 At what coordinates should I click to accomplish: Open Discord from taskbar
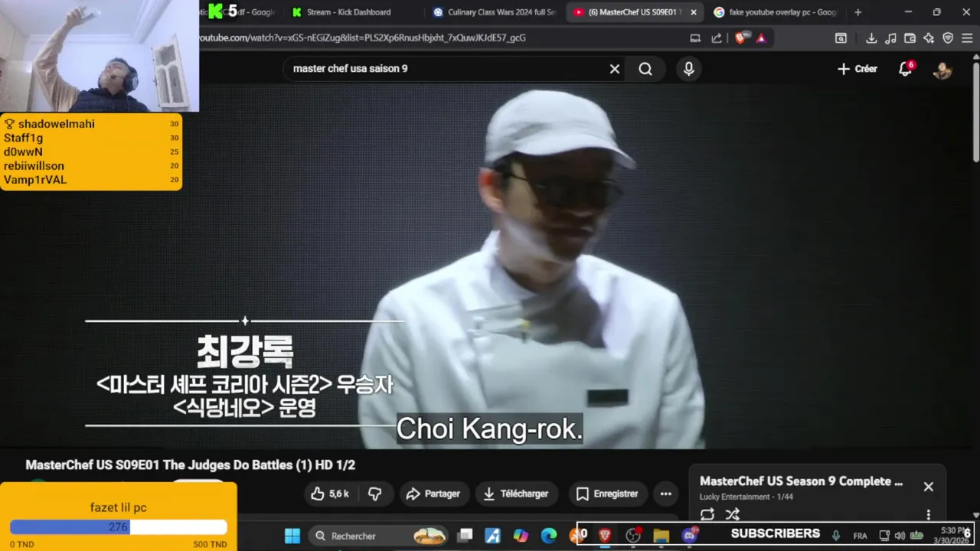(x=689, y=536)
